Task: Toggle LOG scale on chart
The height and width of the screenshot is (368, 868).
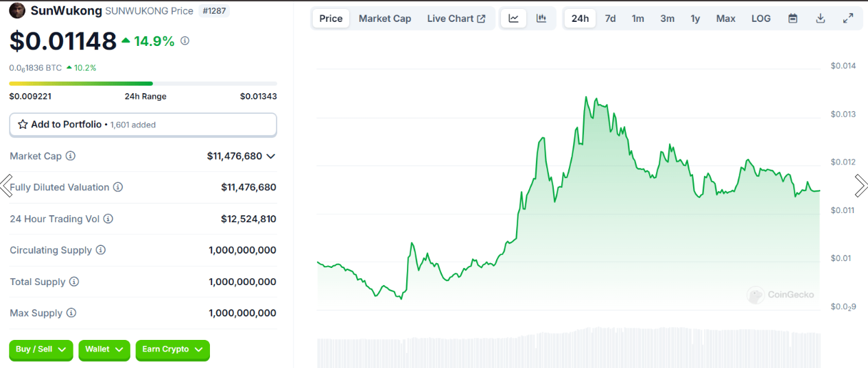Action: (761, 19)
